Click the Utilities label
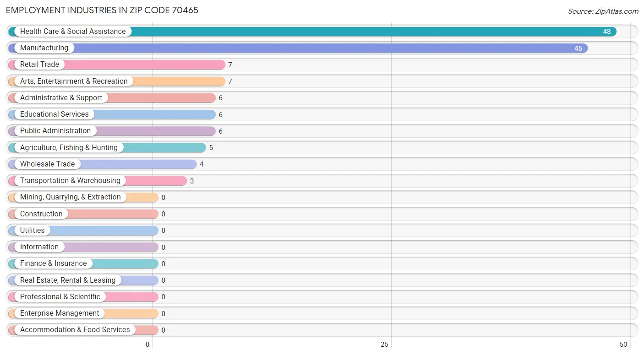644x355 pixels. click(33, 230)
